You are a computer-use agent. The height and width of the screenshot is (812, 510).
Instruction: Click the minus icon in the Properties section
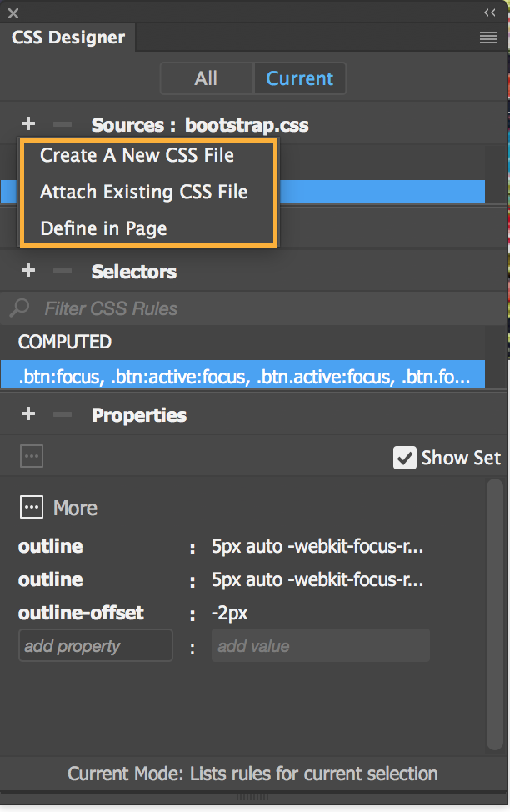pos(61,414)
